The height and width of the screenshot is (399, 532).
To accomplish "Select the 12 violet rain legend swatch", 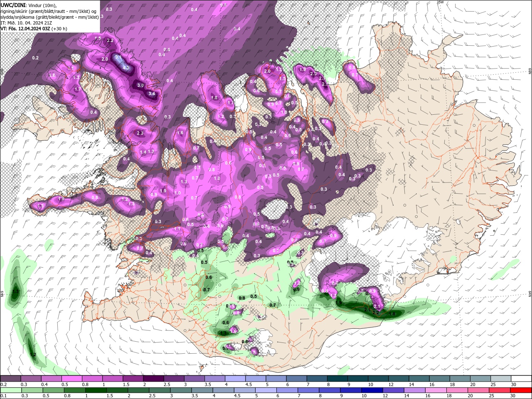I will click(393, 390).
